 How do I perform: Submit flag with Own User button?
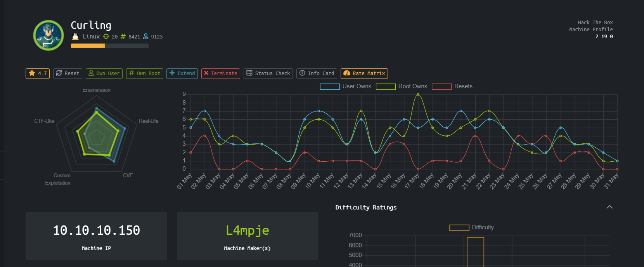tap(104, 73)
